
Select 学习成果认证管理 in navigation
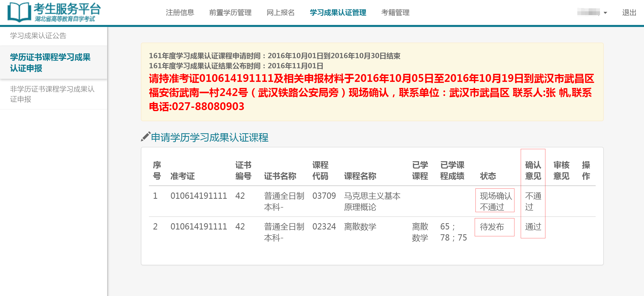point(338,13)
